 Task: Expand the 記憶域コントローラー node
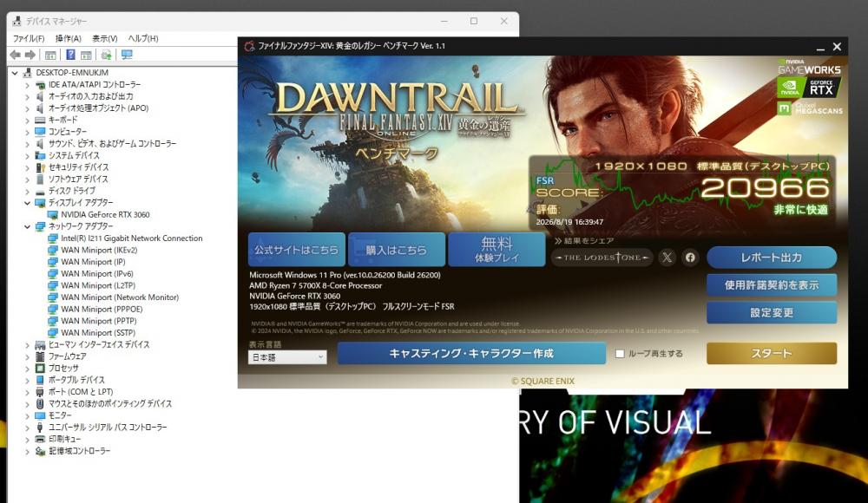tap(27, 451)
